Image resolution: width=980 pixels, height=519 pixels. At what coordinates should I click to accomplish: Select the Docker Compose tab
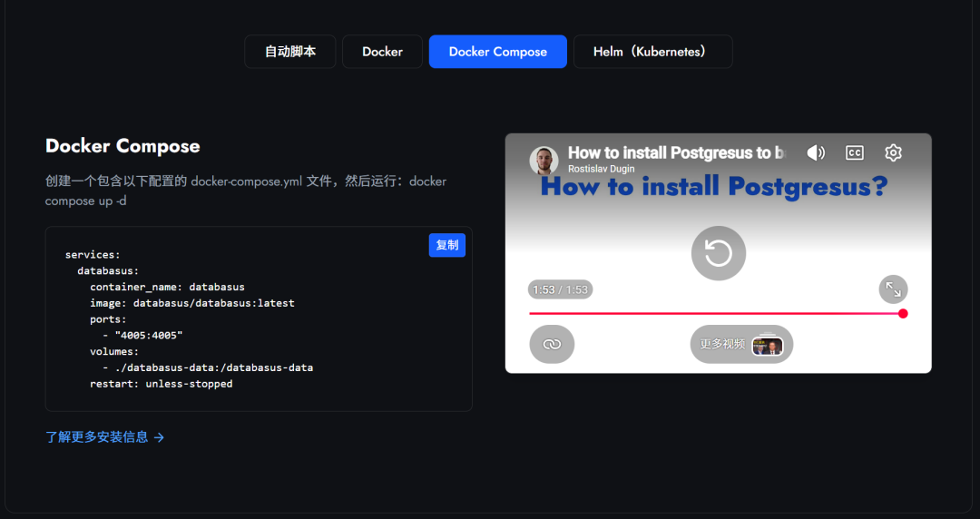pos(498,52)
